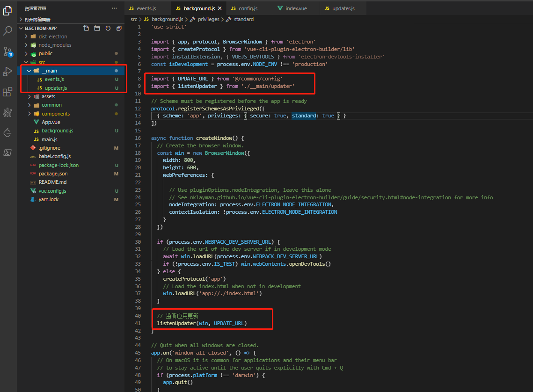Click listenUpdater call on line 41
This screenshot has width=533, height=392.
(x=176, y=323)
